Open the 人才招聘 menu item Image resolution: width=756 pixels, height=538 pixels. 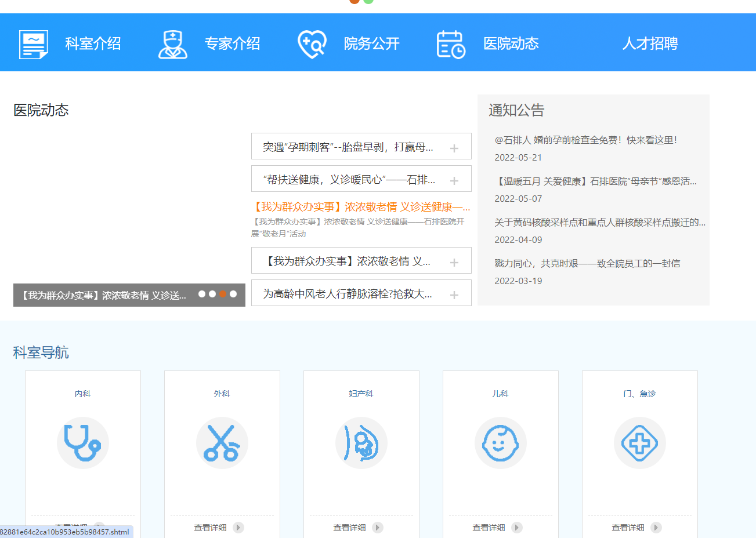[650, 43]
